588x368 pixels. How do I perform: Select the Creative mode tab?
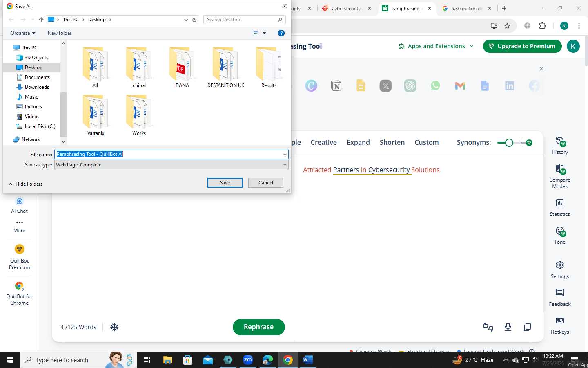pyautogui.click(x=324, y=142)
